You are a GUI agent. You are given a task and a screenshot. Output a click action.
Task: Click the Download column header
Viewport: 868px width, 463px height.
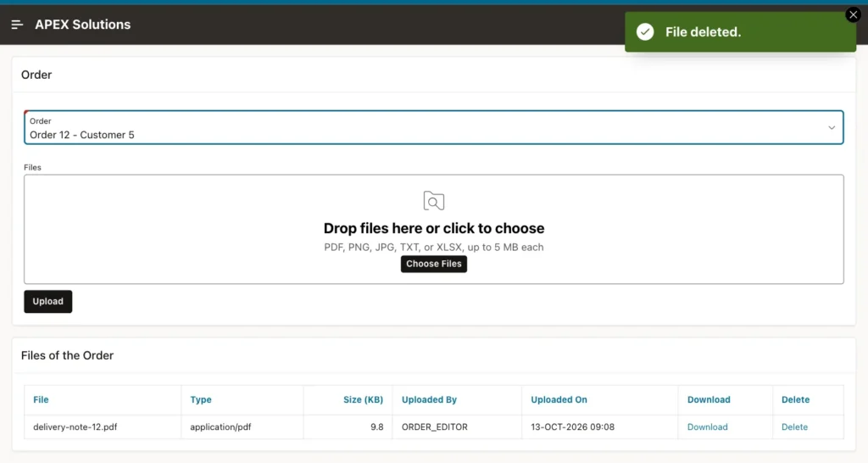coord(709,400)
